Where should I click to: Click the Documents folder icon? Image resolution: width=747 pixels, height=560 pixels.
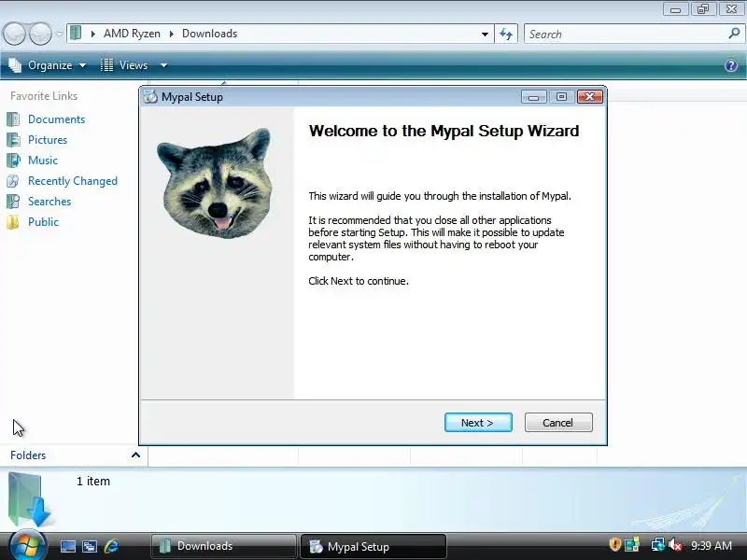tap(13, 119)
